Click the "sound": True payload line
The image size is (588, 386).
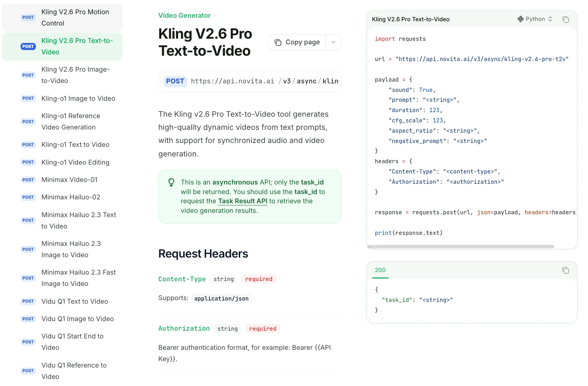click(x=412, y=90)
